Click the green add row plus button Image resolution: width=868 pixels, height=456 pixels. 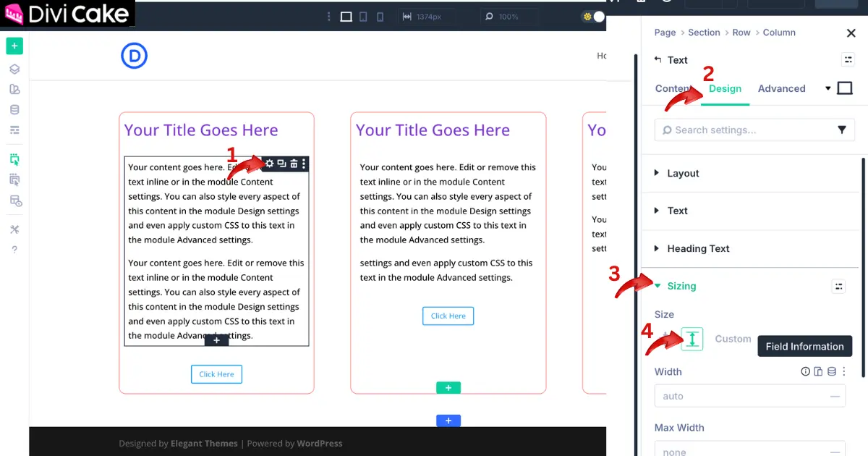(448, 388)
